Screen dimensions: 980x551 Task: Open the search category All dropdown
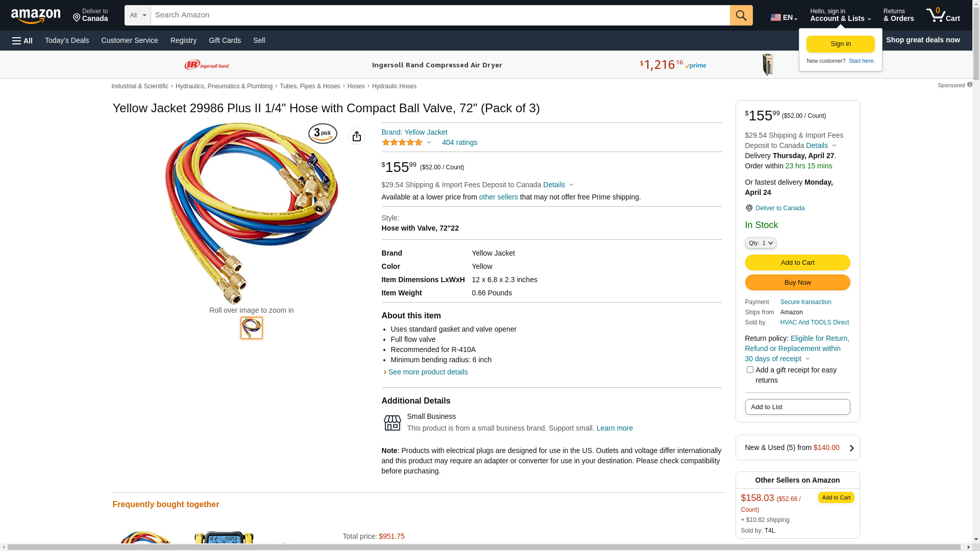138,15
